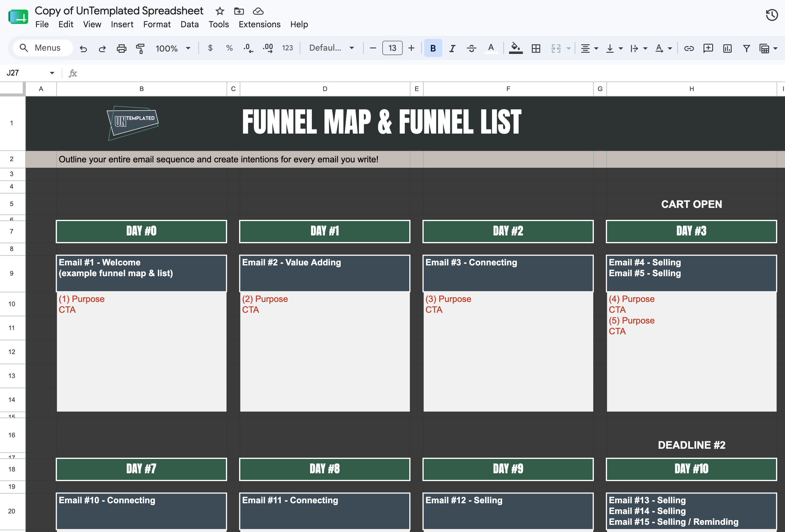Viewport: 785px width, 532px height.
Task: Click the Undo arrow icon
Action: coord(83,48)
